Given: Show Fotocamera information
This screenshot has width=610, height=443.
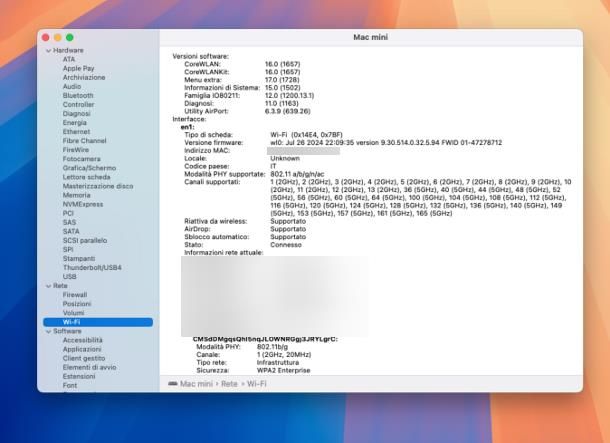Looking at the screenshot, I should (x=82, y=159).
